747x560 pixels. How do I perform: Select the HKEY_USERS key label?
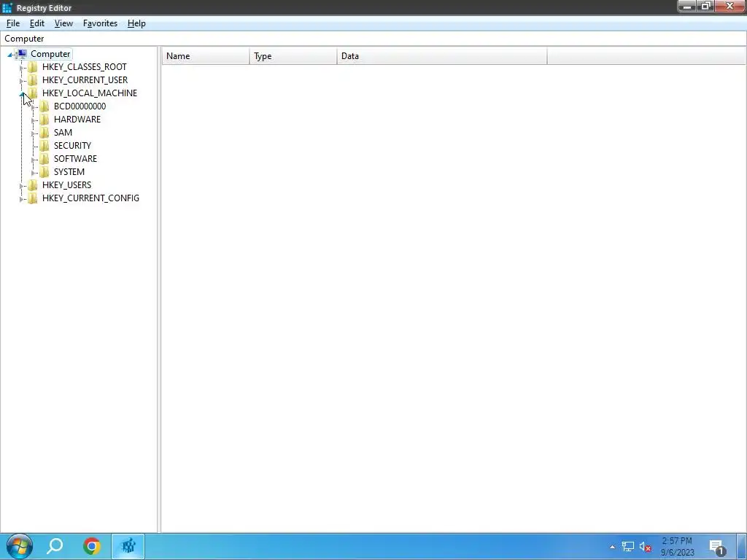tap(66, 184)
